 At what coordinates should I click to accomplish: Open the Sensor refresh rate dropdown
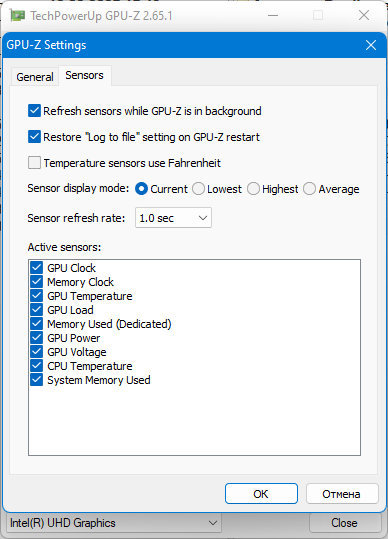[x=173, y=218]
